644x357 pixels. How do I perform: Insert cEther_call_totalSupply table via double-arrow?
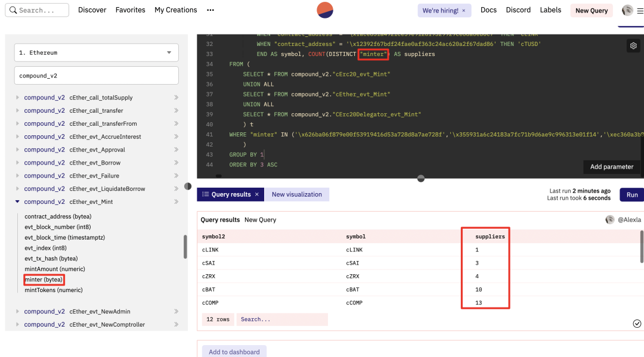176,98
